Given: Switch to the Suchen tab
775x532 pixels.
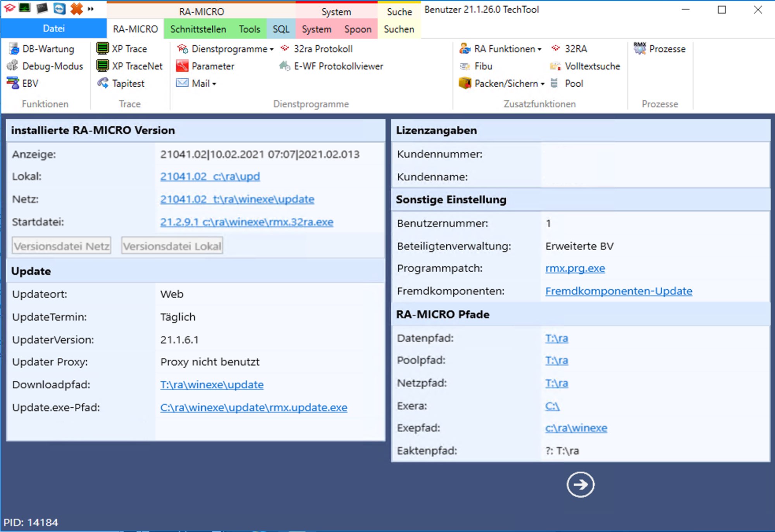Looking at the screenshot, I should [x=399, y=29].
